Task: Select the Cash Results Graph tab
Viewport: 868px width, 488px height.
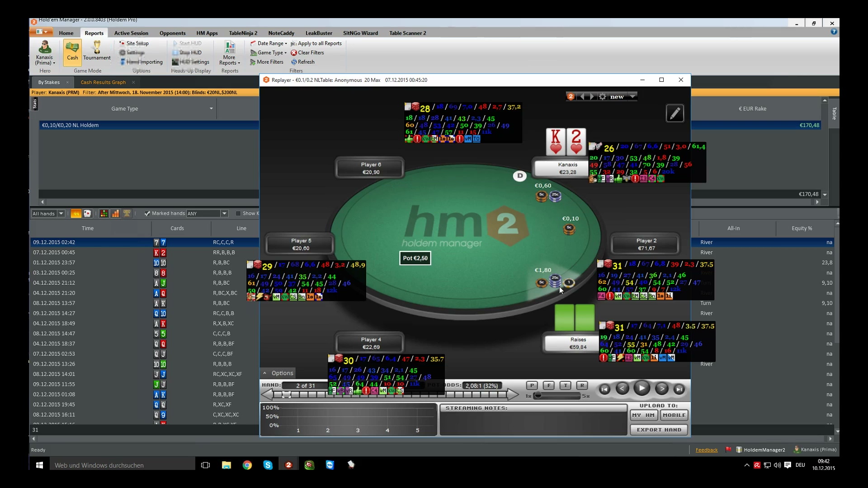Action: tap(103, 82)
